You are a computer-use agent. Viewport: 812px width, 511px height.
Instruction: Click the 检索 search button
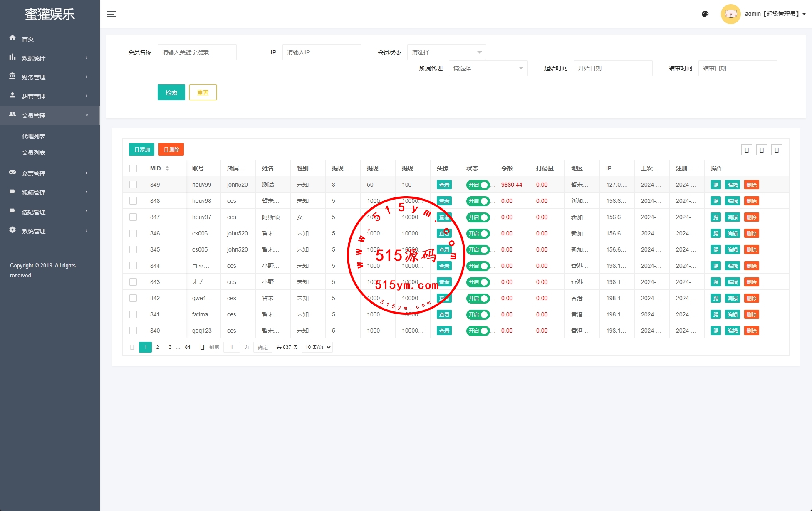coord(171,92)
